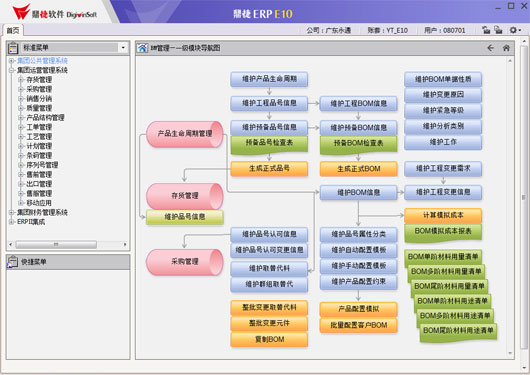Viewport: 530px width, 375px height.
Task: Click the 生成正式品号 orange button
Action: (x=269, y=168)
